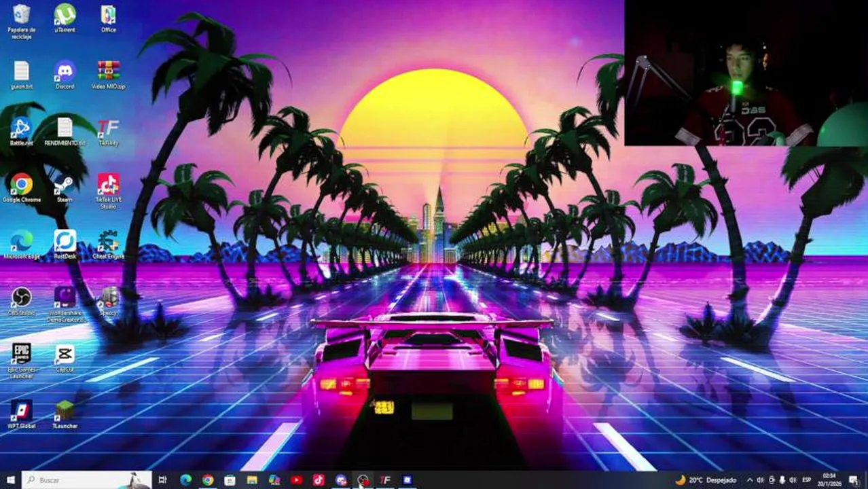The height and width of the screenshot is (489, 868).
Task: Click the Buscar taskbar search box
Action: [x=86, y=480]
